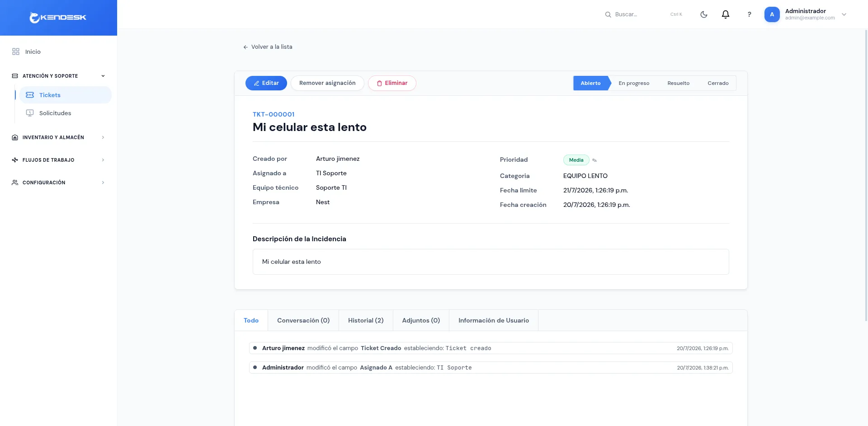The width and height of the screenshot is (868, 426).
Task: Click ticket number TKT-000001
Action: [274, 114]
